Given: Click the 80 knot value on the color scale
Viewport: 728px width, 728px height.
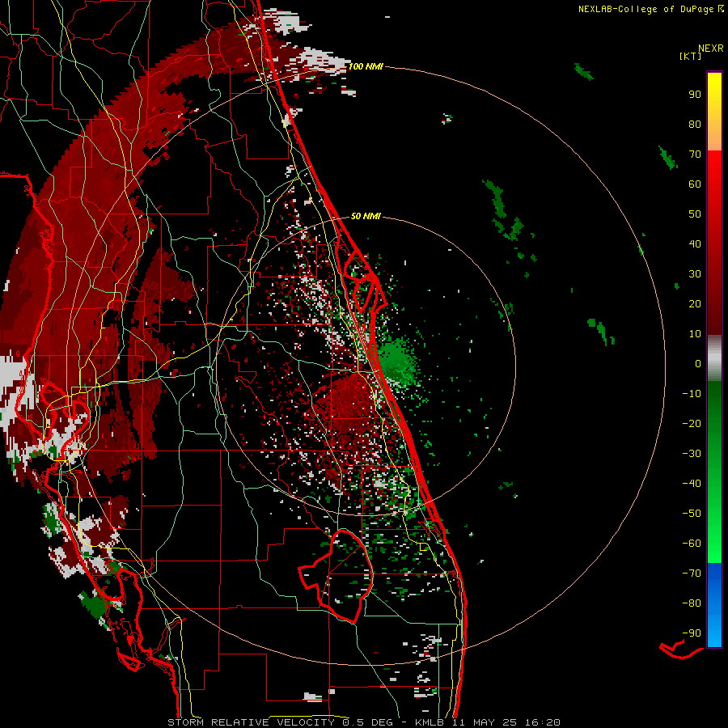Looking at the screenshot, I should click(695, 124).
